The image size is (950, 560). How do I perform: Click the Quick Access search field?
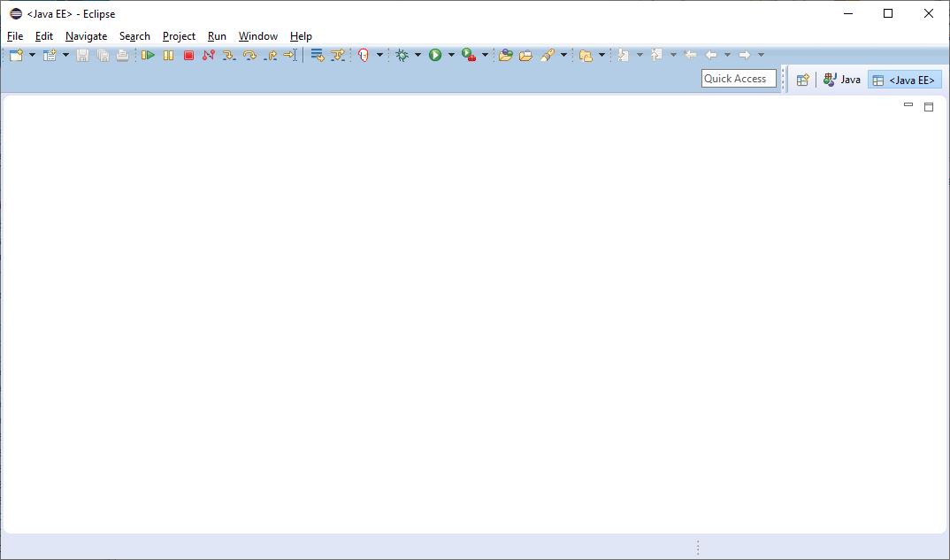click(739, 79)
